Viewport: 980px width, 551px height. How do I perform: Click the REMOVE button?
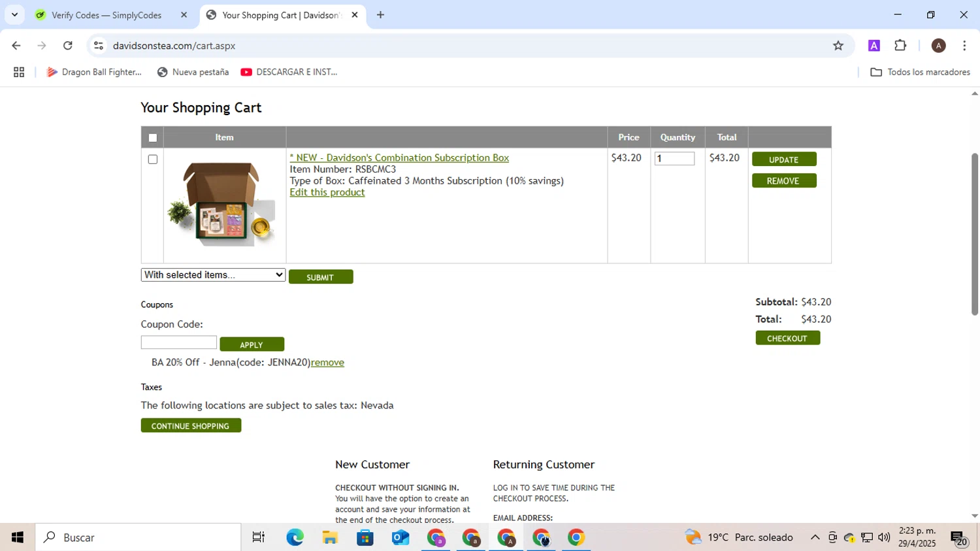click(784, 181)
